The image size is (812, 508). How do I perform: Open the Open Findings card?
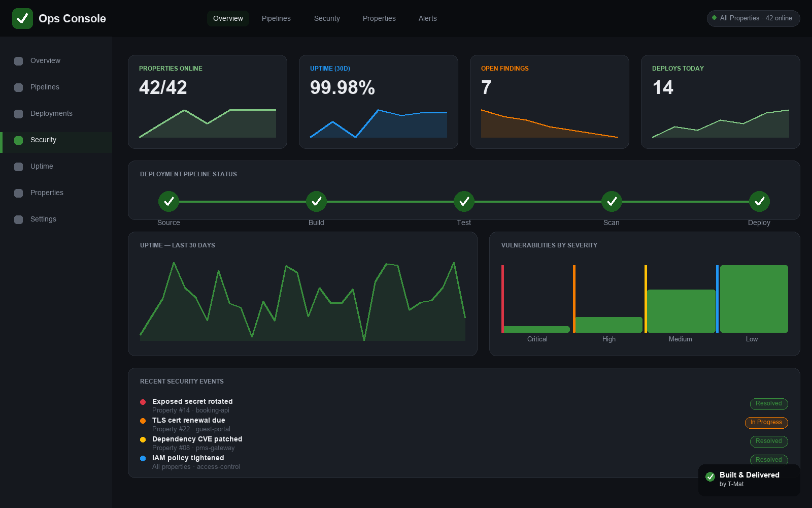point(550,102)
